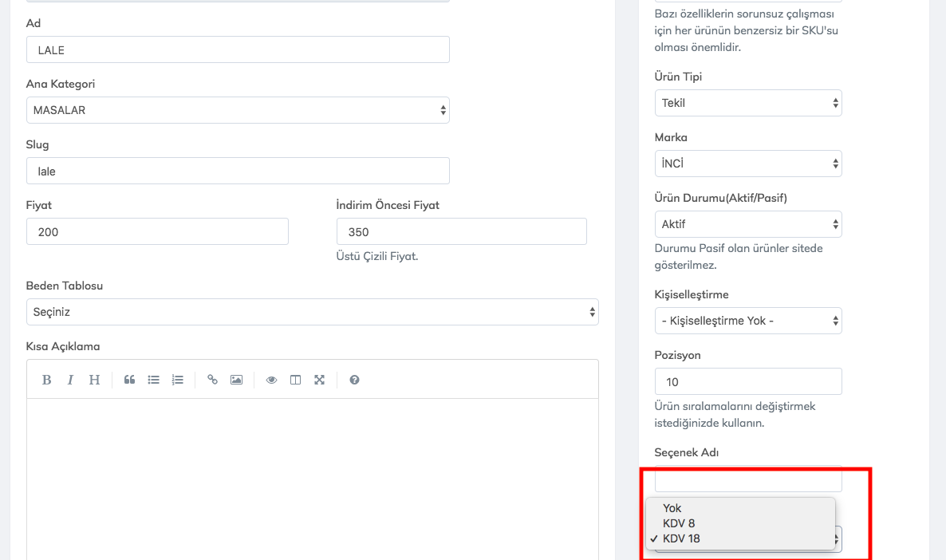Create a bulleted list in the editor
The height and width of the screenshot is (560, 946).
[x=153, y=380]
